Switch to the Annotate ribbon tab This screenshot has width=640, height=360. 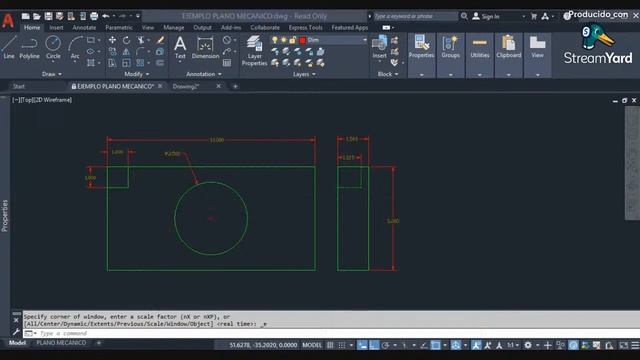84,28
